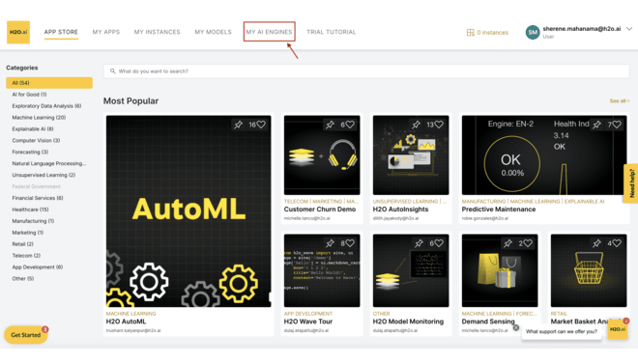Pin the H2O AutoML app
Image resolution: width=638 pixels, height=364 pixels.
[x=238, y=125]
